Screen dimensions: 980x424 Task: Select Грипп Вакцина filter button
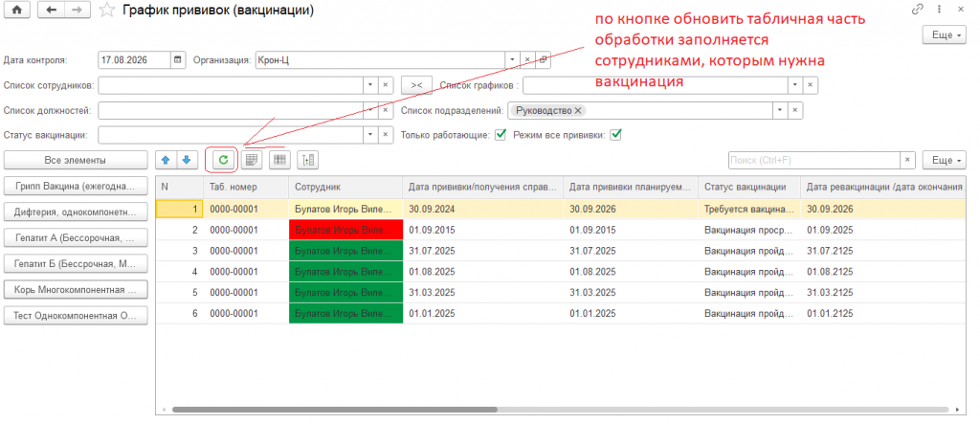76,186
